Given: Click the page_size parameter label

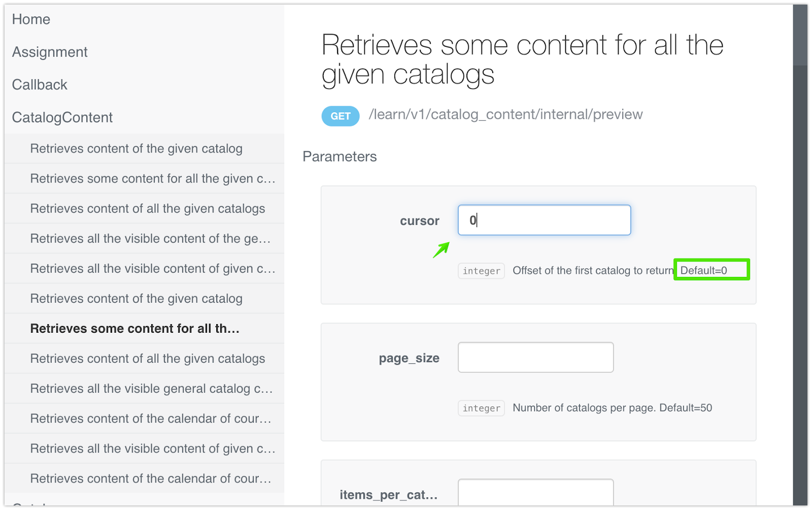Looking at the screenshot, I should (x=409, y=358).
